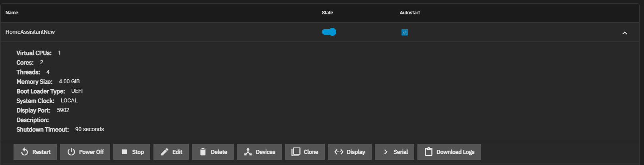Open Edit for the VM
644x165 pixels.
(171, 152)
